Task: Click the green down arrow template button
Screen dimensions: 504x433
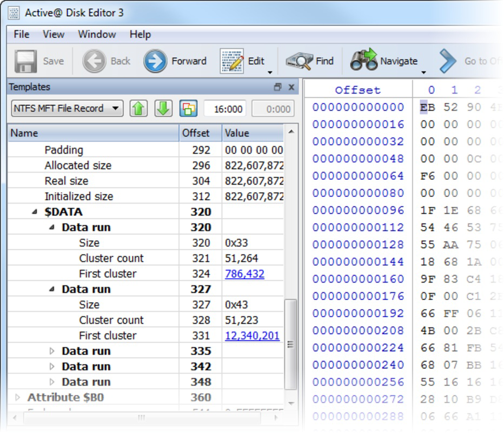Action: pyautogui.click(x=163, y=108)
